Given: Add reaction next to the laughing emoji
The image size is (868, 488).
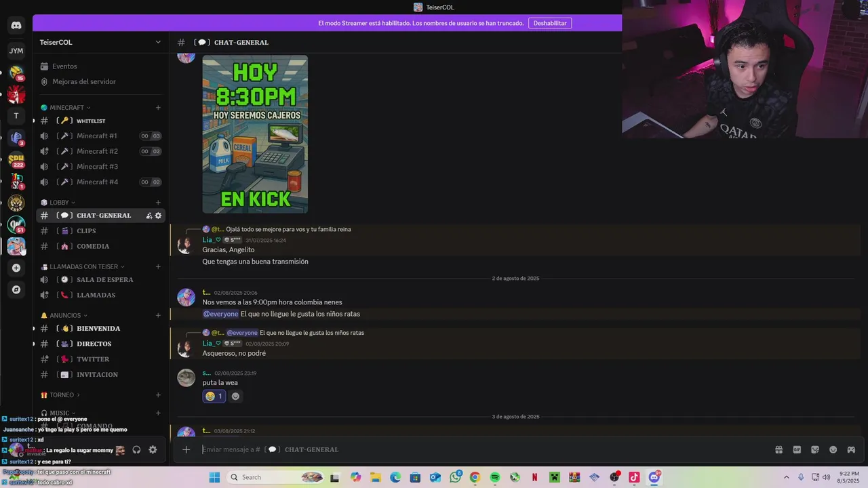Looking at the screenshot, I should [235, 396].
